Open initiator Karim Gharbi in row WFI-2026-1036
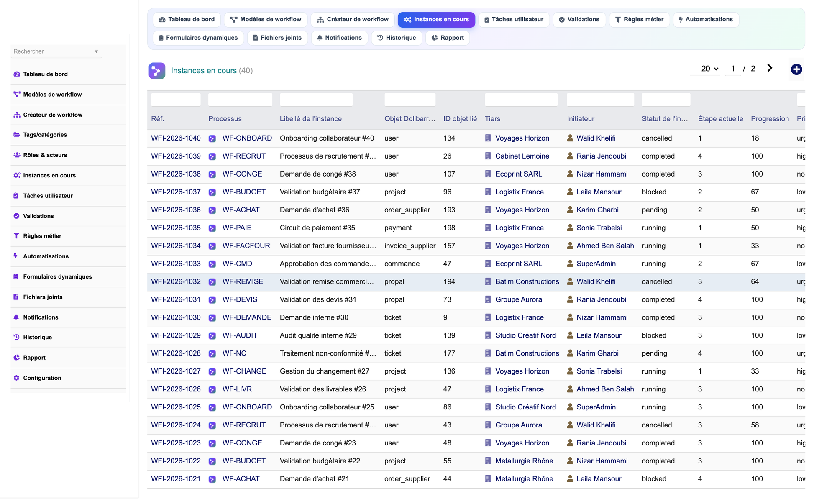Image resolution: width=814 pixels, height=504 pixels. pyautogui.click(x=597, y=210)
